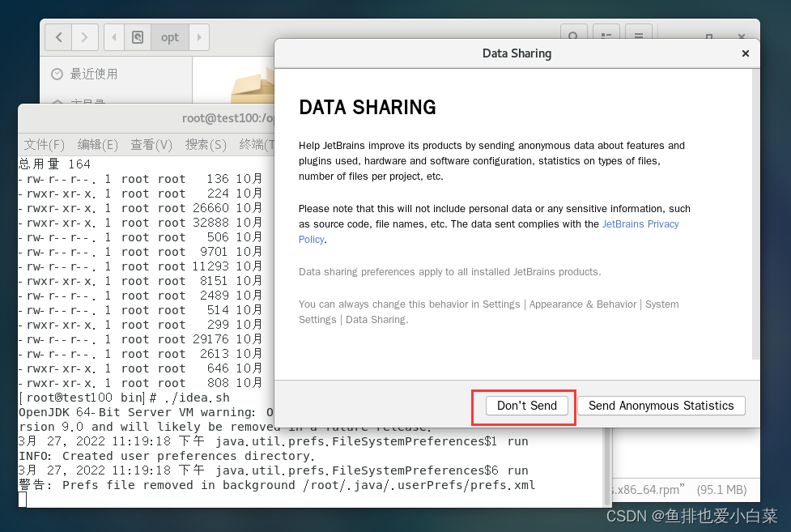Close the Data Sharing dialog
This screenshot has width=791, height=532.
tap(745, 53)
